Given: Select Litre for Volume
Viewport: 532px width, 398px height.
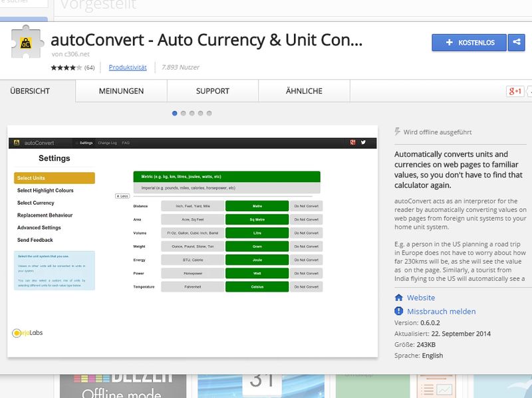Looking at the screenshot, I should 257,233.
